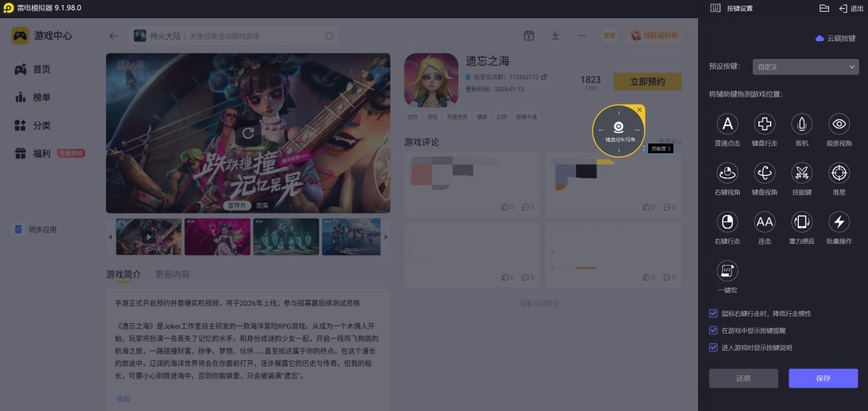868x411 pixels.
Task: Click the left arrow of 键盘控制视角 control
Action: click(601, 130)
